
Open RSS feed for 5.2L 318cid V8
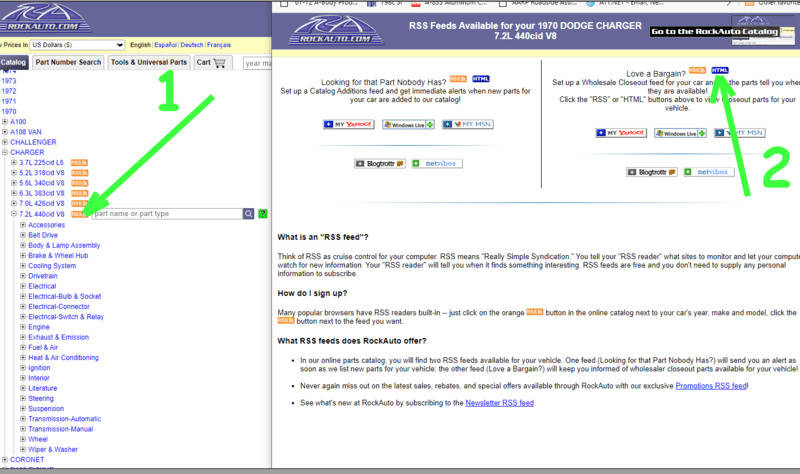pyautogui.click(x=79, y=173)
